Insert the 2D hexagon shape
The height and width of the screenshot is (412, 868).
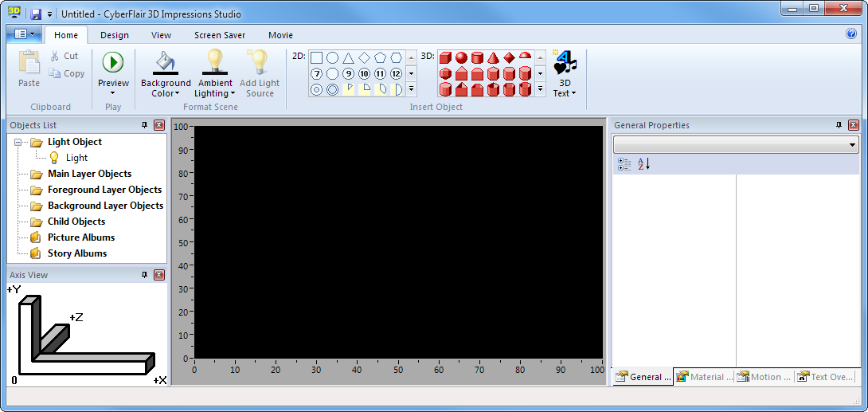tap(396, 57)
